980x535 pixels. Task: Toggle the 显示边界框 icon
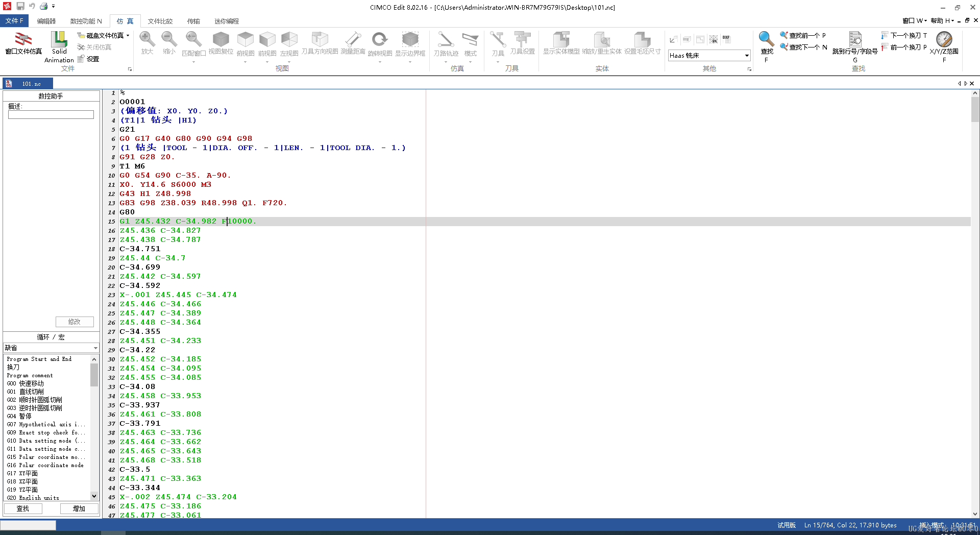coord(410,39)
